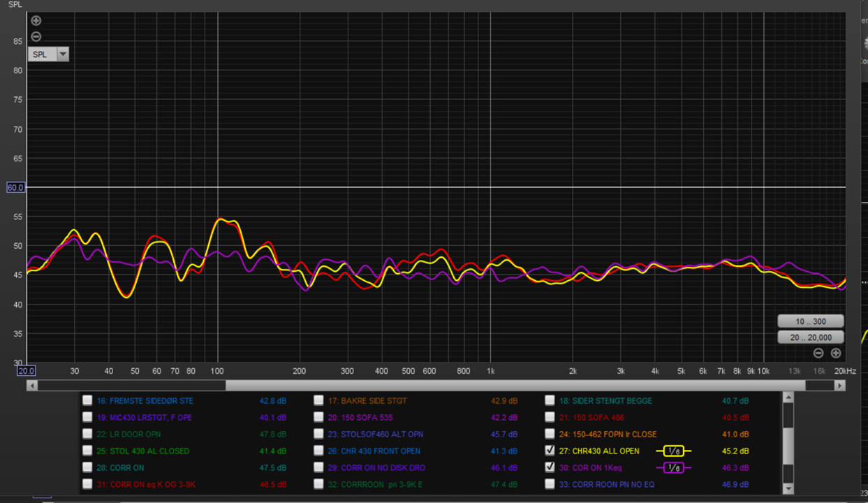Click the horizontal zoom-out minus icon below the 20 .. 20,000 button
Image resolution: width=868 pixels, height=503 pixels.
coord(818,353)
